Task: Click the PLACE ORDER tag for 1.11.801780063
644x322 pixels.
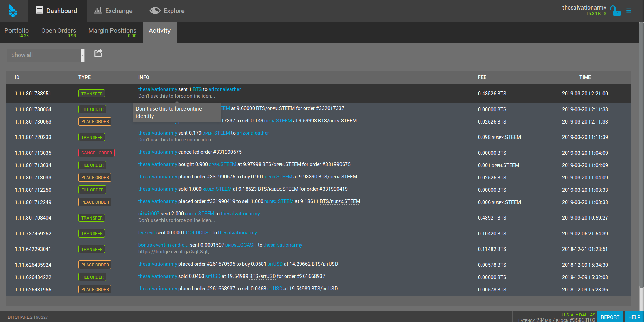Action: tap(95, 121)
